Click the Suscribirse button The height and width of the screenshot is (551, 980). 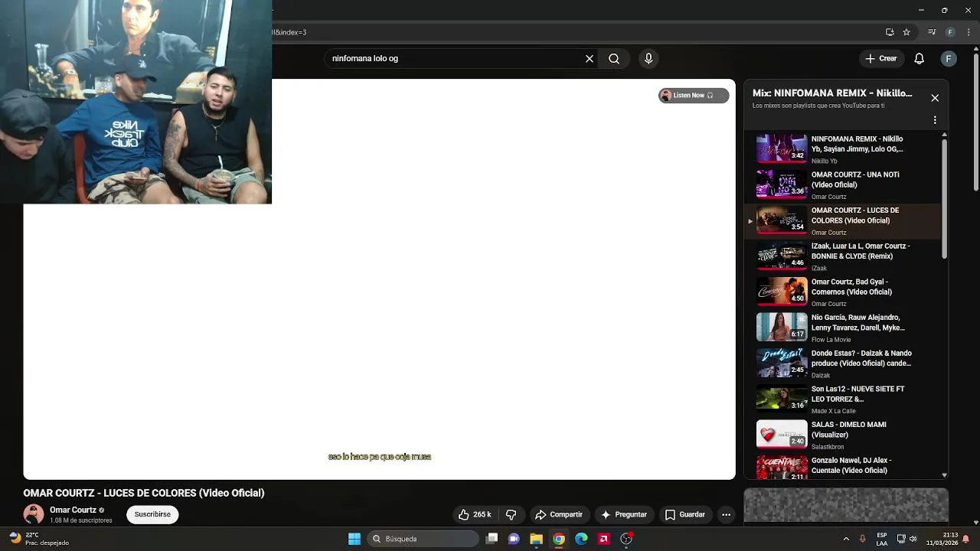[x=152, y=514]
